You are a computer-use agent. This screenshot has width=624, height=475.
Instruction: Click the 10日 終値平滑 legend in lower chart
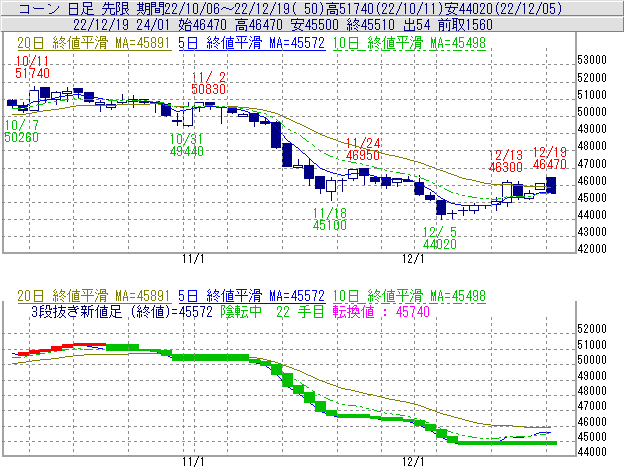click(x=409, y=296)
